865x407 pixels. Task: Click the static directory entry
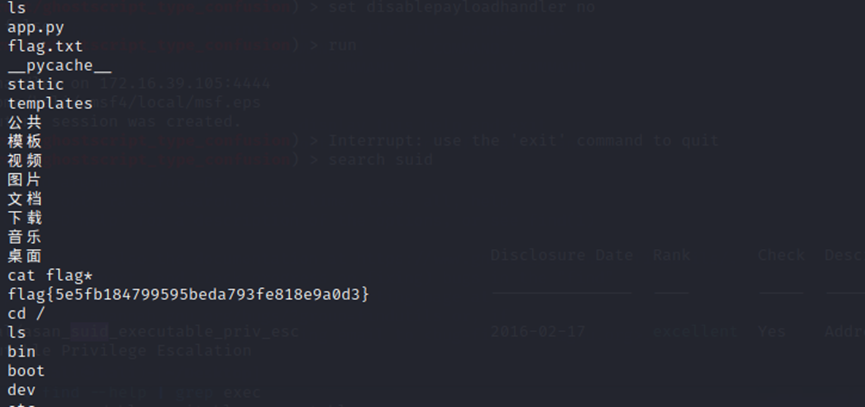tap(36, 84)
